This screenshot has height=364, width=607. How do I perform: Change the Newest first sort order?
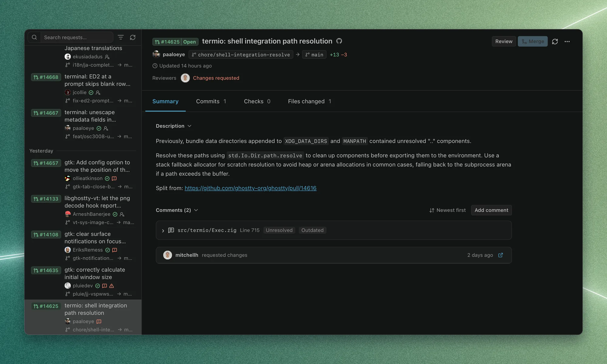pyautogui.click(x=447, y=210)
